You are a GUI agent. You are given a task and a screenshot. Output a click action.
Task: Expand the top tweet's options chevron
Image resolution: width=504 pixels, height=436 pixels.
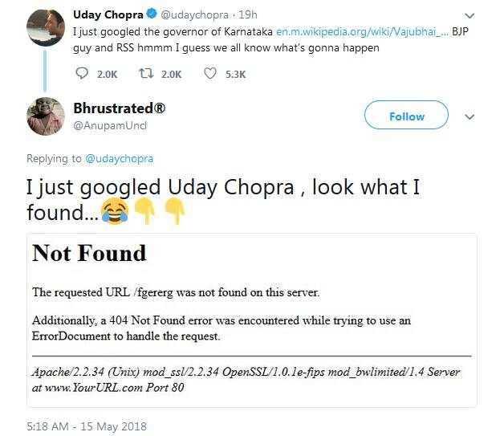click(x=471, y=14)
